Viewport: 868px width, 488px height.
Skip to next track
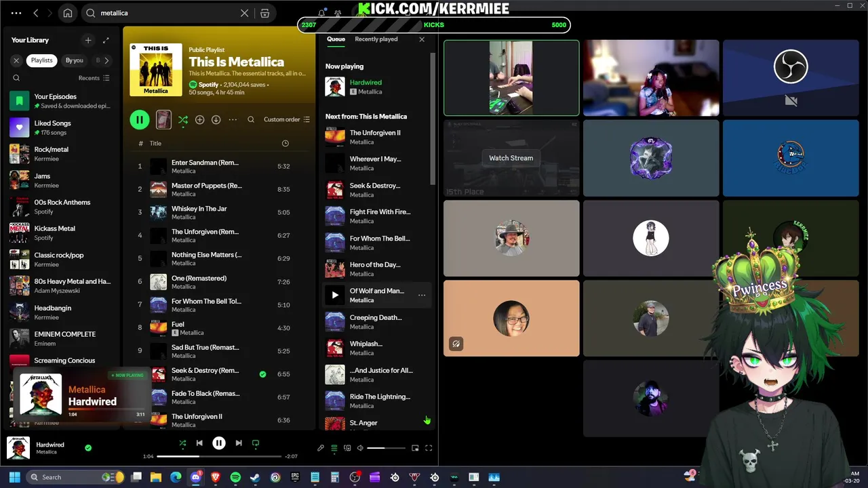pos(239,443)
